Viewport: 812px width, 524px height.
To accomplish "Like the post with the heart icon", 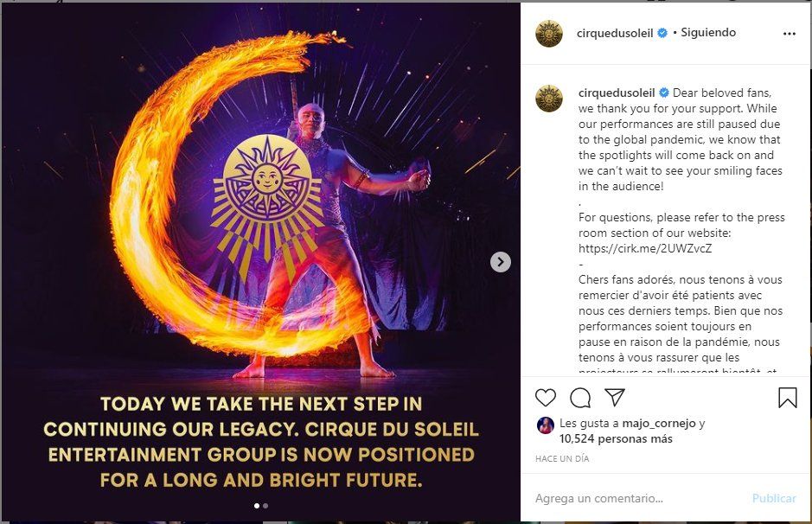I will pyautogui.click(x=546, y=398).
